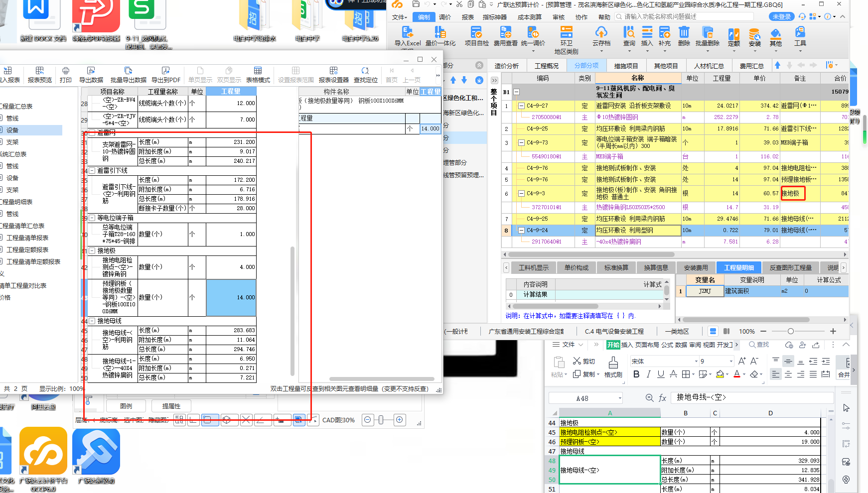
Task: Click the CAD图 brightness slider handle
Action: click(381, 420)
